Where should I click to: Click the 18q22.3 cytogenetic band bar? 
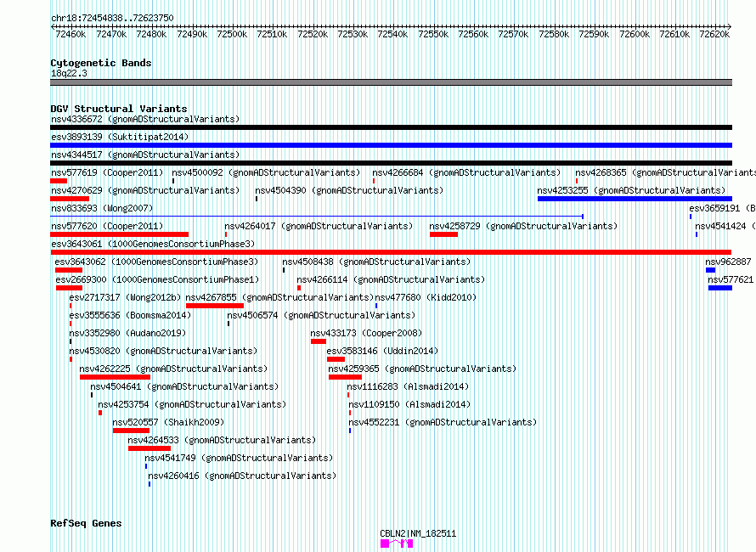(x=391, y=82)
